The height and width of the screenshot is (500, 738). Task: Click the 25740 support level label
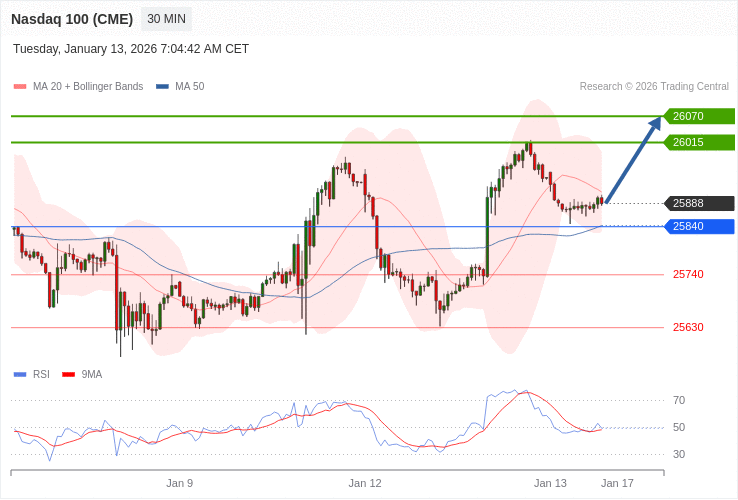click(x=688, y=274)
